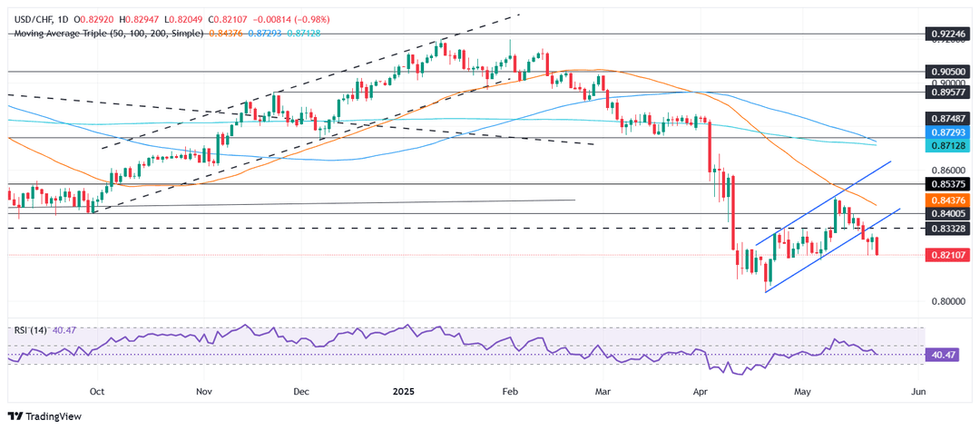Screen dimensions: 980x430
Task: Click the teal 0.87128 moving average tag
Action: pyautogui.click(x=947, y=145)
